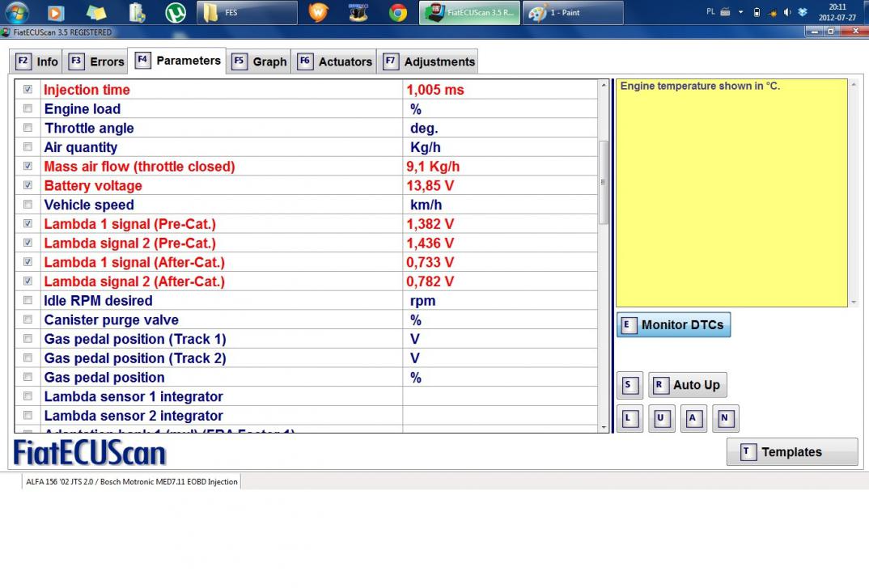Click the S shortcut button

click(629, 385)
